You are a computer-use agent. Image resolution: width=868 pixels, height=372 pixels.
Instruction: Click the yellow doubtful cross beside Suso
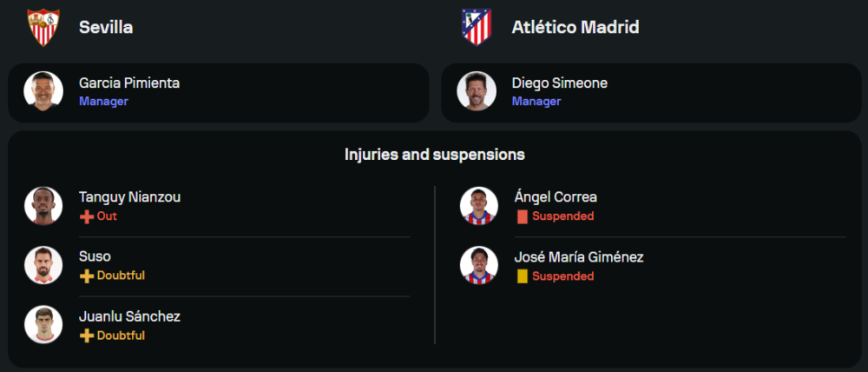click(x=86, y=276)
